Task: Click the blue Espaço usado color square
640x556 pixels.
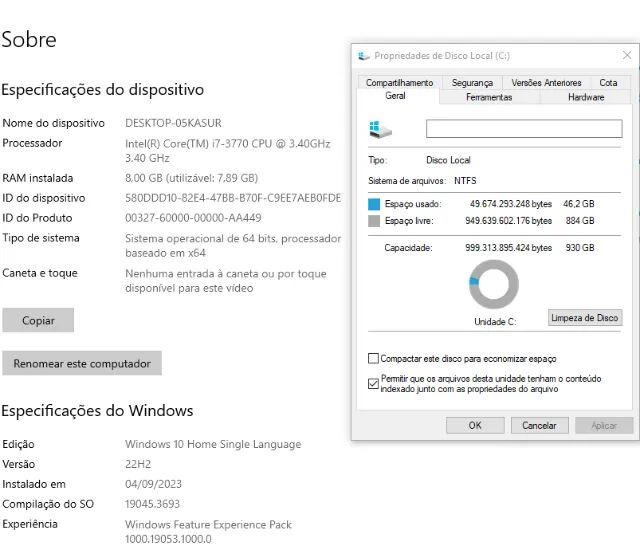Action: [x=374, y=204]
